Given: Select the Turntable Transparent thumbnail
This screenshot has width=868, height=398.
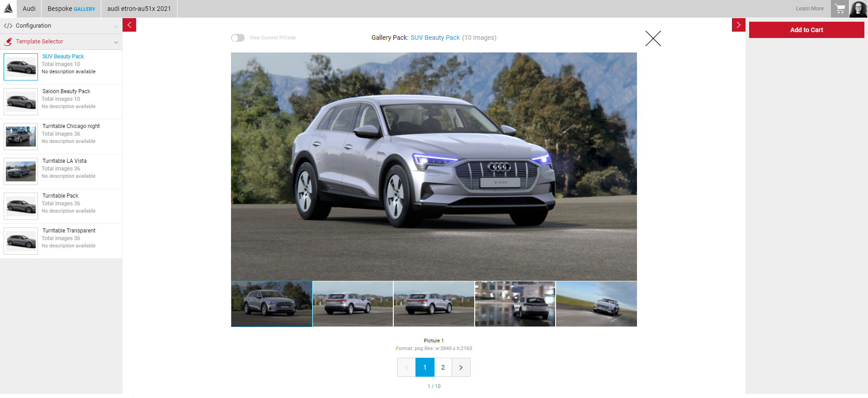Looking at the screenshot, I should click(21, 241).
